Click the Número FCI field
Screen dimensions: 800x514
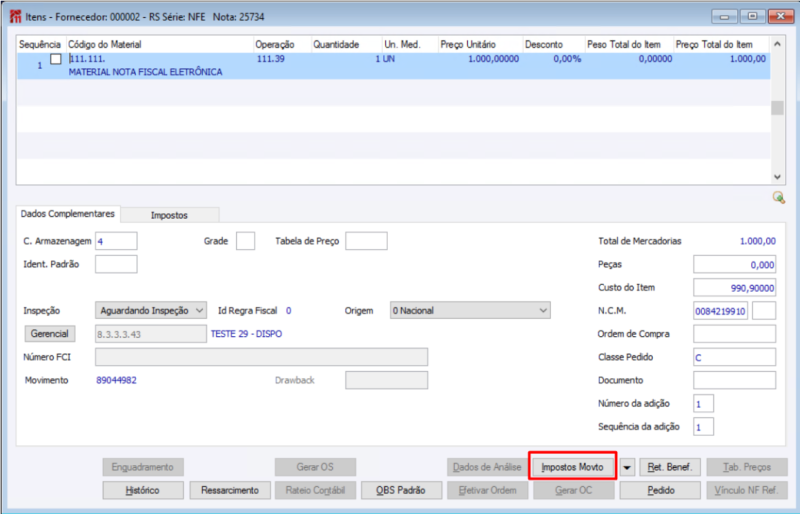[262, 357]
